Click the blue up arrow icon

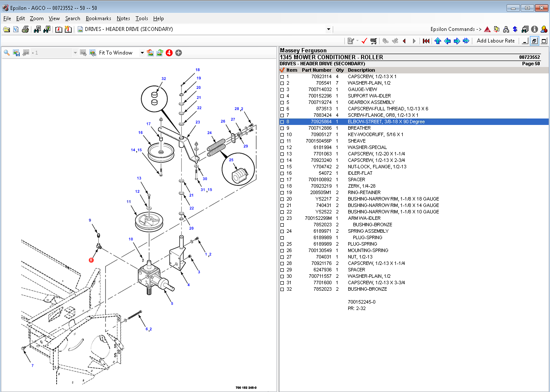click(438, 41)
